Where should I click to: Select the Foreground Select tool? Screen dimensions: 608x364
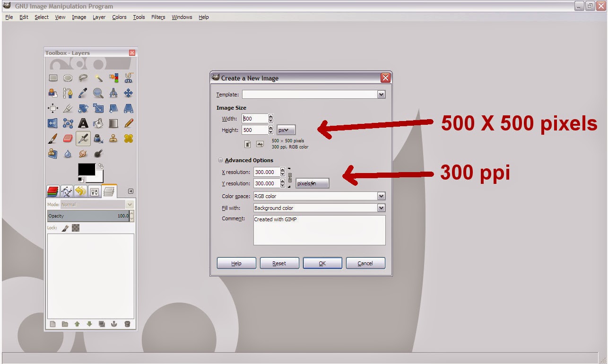(x=53, y=93)
